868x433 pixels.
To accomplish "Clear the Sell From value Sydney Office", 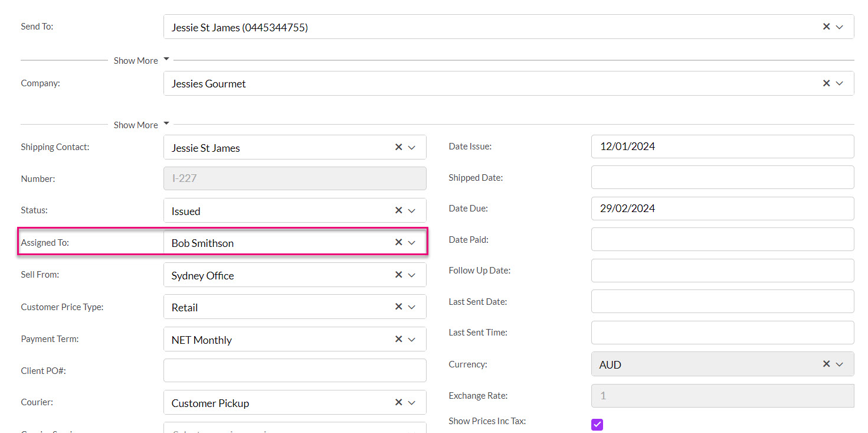I will [398, 275].
